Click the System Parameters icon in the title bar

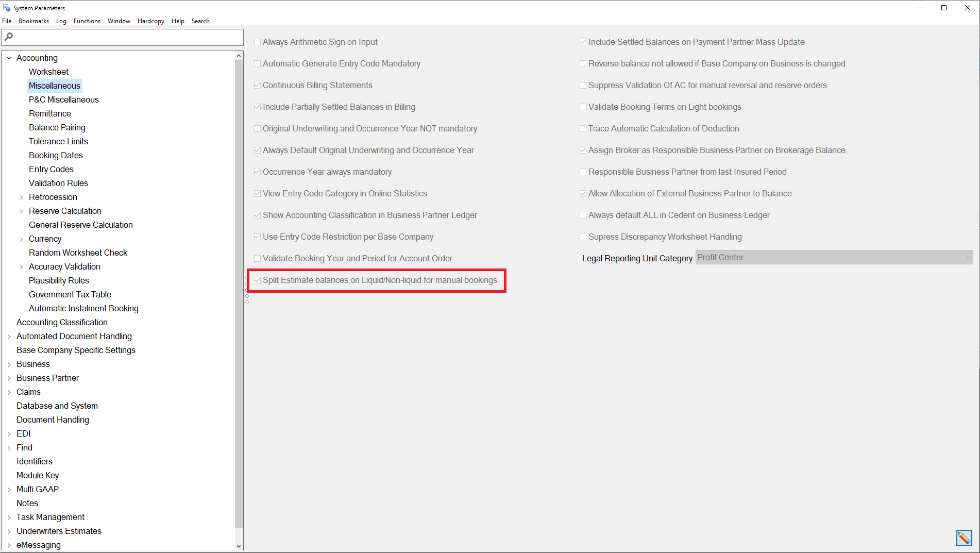6,8
